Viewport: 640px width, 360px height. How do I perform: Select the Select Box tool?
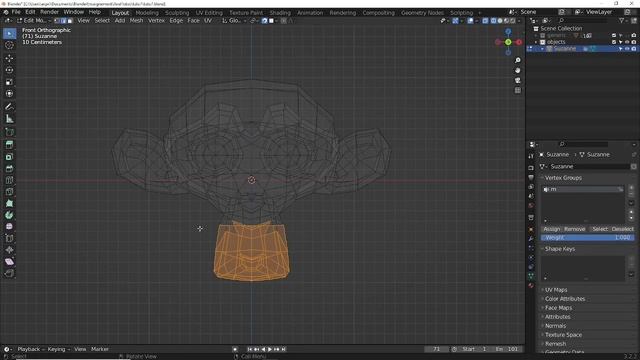(x=9, y=33)
